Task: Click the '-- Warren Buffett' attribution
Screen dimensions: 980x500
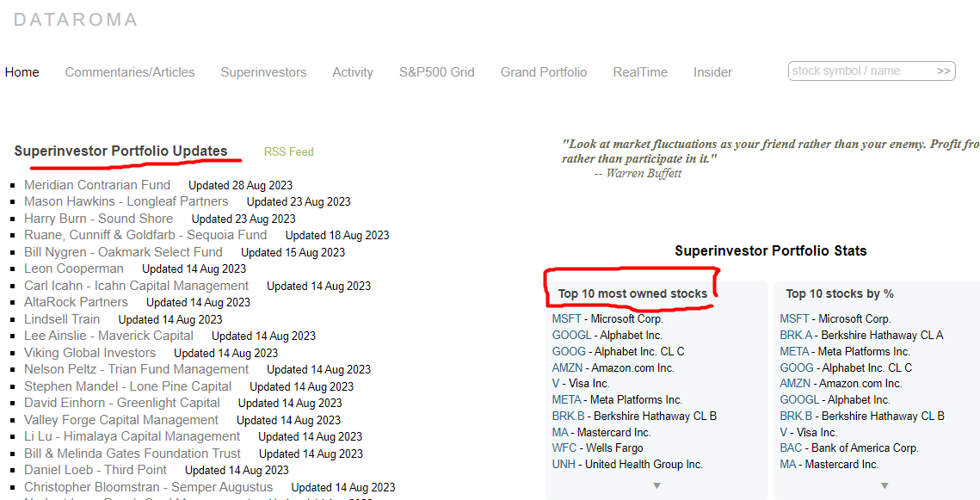Action: click(x=638, y=174)
